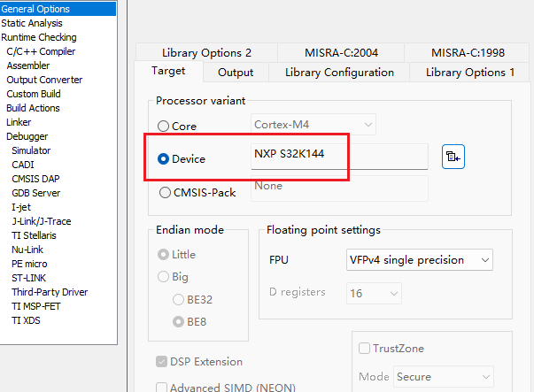Open D registers dropdown
This screenshot has width=534, height=392.
click(374, 293)
